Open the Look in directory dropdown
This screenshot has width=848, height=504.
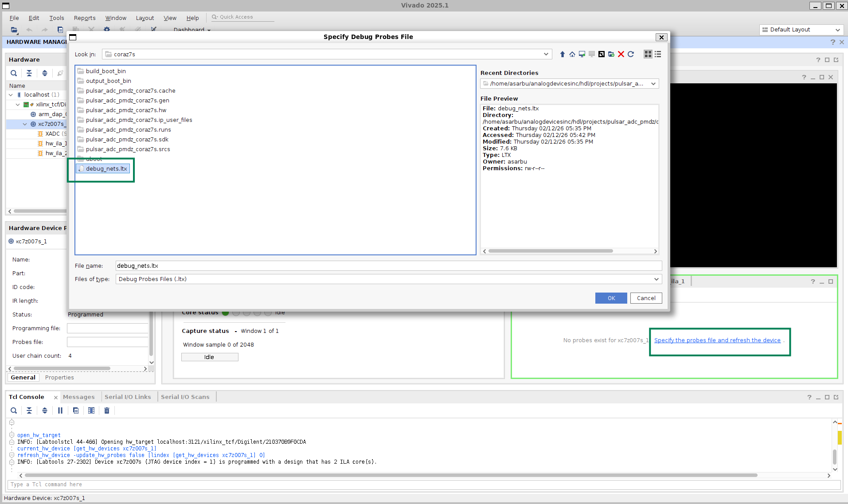[x=546, y=54]
